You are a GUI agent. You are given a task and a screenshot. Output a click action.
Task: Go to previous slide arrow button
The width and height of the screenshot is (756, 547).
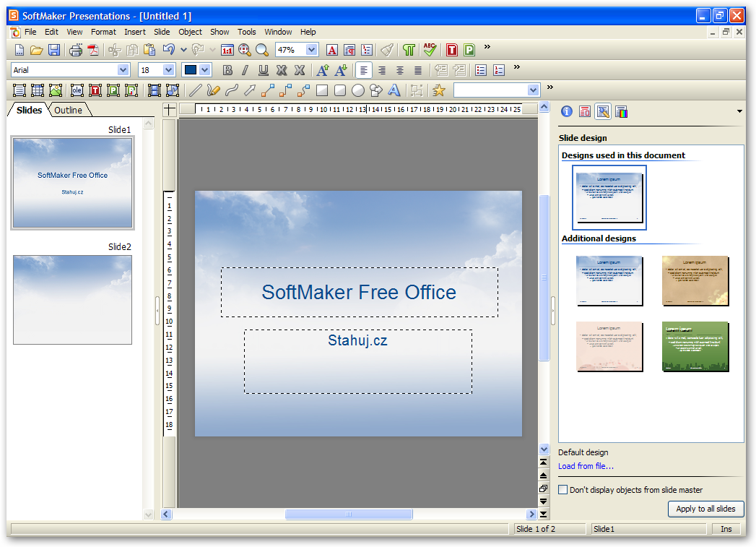click(544, 475)
